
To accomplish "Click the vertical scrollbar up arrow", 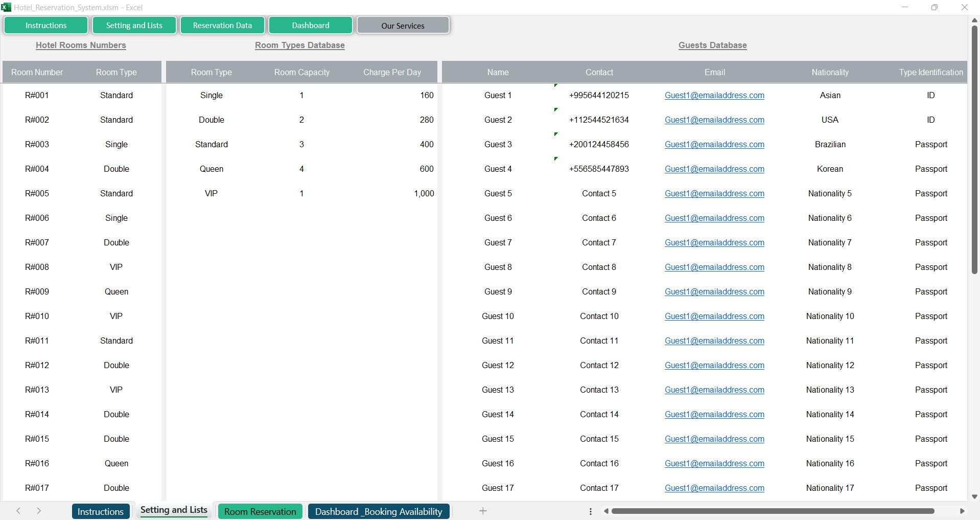I will pos(974,20).
